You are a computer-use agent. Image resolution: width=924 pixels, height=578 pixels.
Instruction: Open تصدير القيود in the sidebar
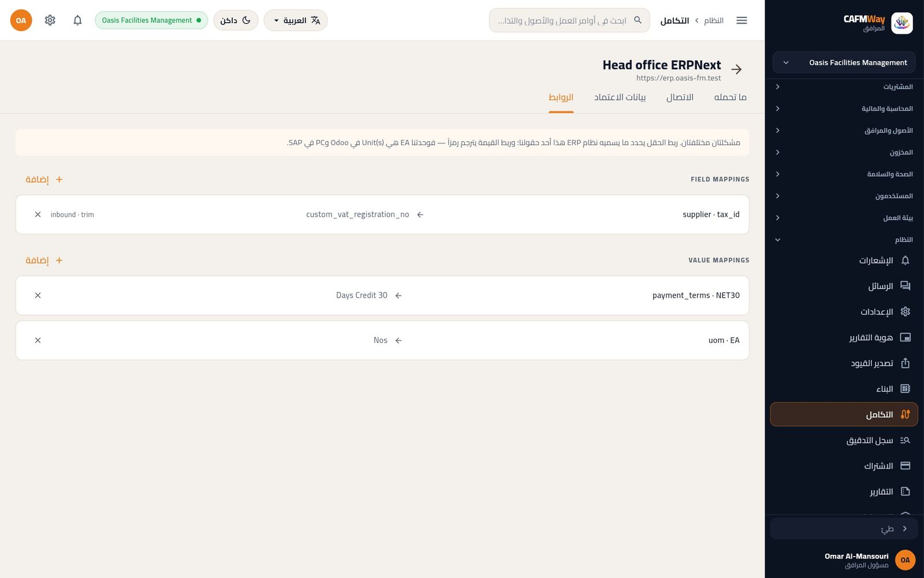[844, 363]
